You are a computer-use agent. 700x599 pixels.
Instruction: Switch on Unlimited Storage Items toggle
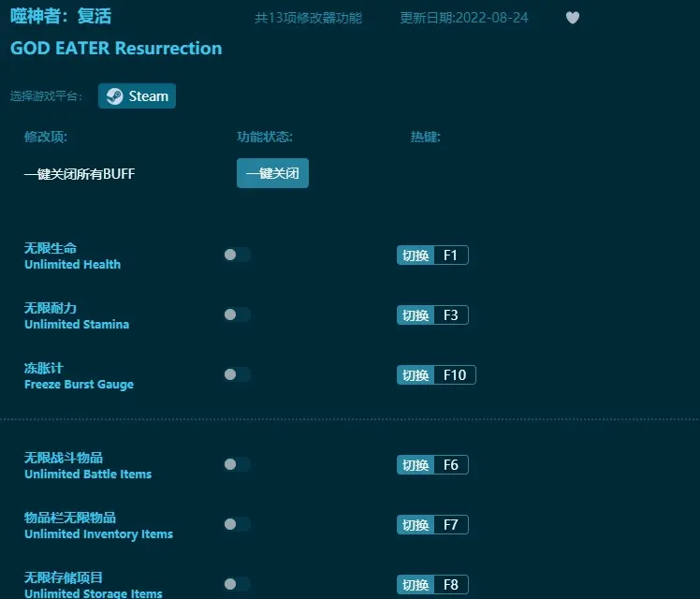point(237,584)
